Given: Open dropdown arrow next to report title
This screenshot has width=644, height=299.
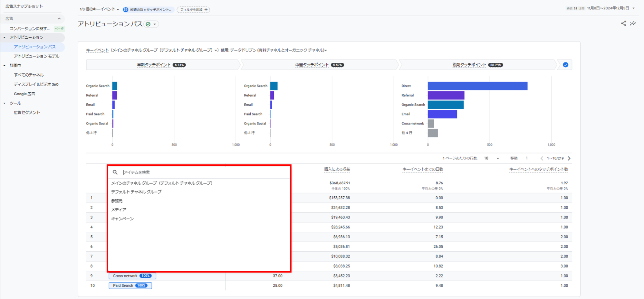Looking at the screenshot, I should (x=155, y=24).
